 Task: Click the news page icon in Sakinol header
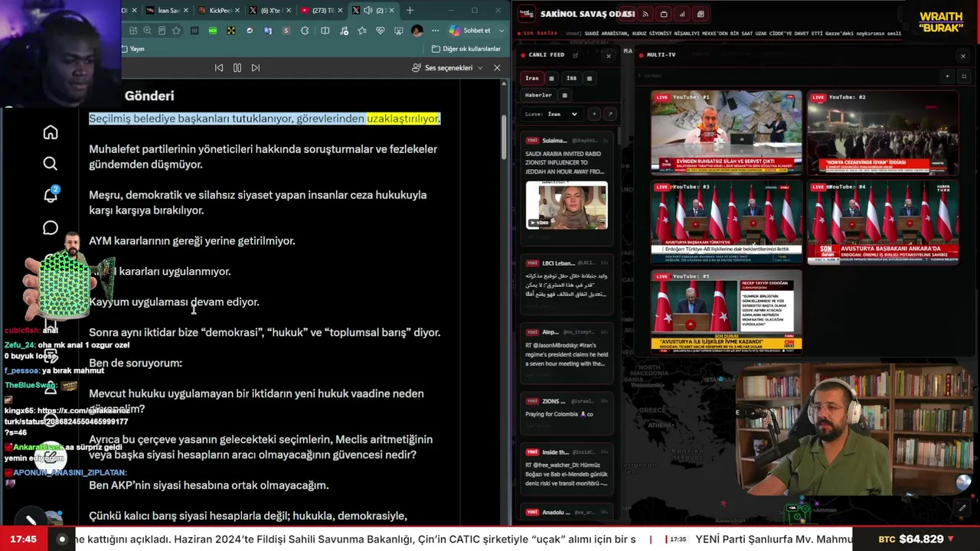(701, 14)
